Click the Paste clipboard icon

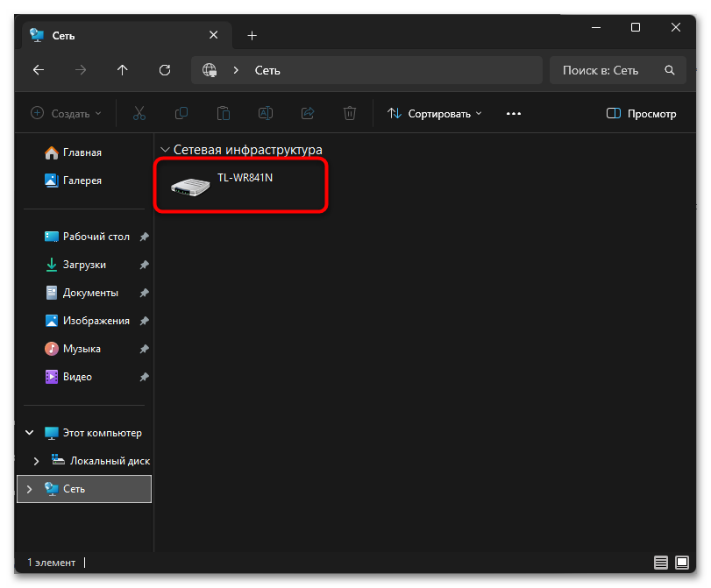coord(224,113)
